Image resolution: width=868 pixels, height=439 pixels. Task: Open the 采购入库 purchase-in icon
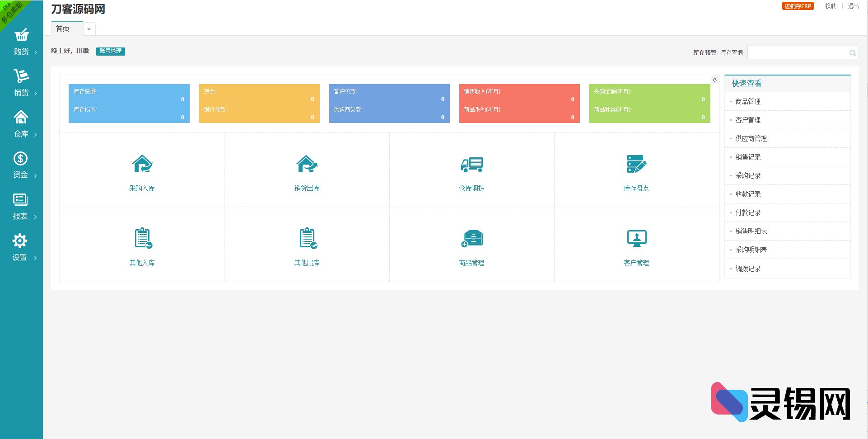[142, 164]
